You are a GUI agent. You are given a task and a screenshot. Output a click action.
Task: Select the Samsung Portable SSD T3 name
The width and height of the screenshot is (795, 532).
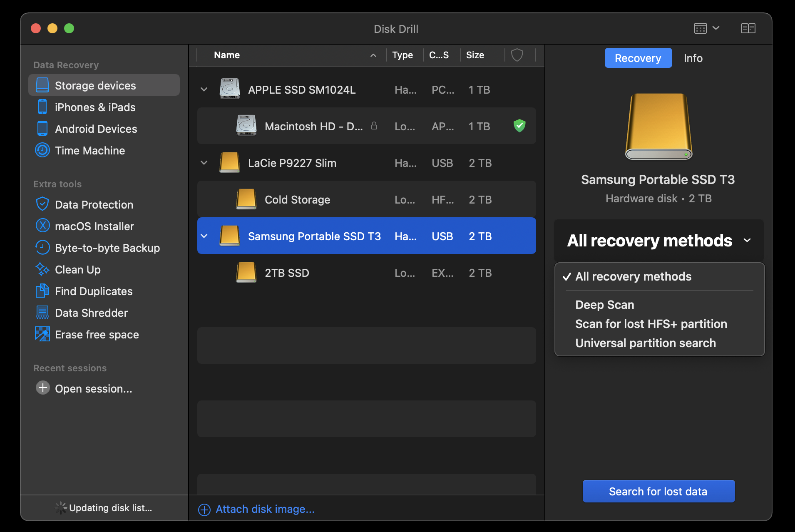point(314,236)
